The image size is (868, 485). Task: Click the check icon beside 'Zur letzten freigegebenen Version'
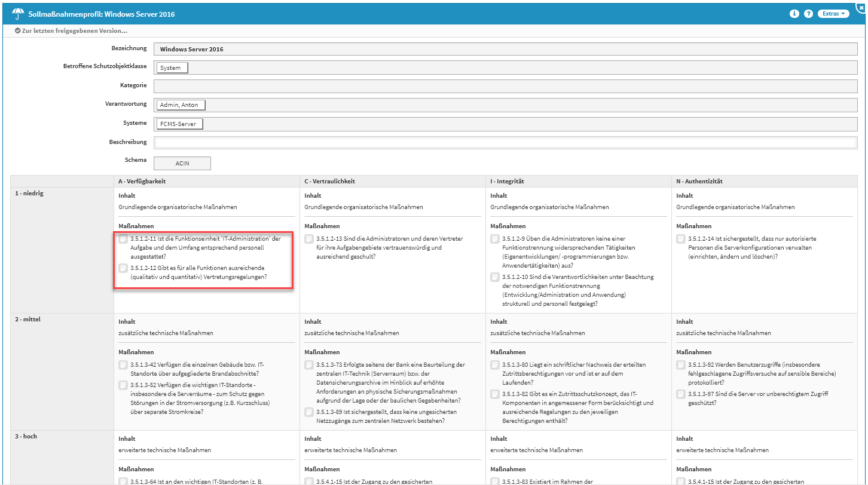[x=18, y=30]
